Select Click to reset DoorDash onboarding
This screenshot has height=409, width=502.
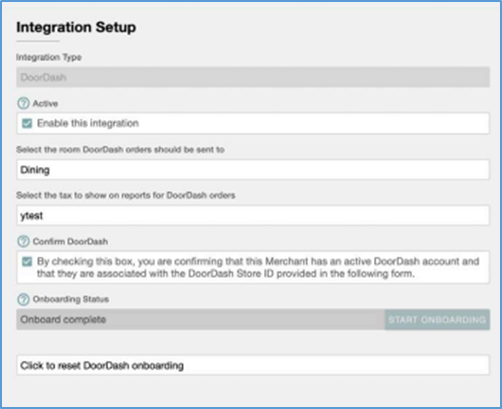pos(253,365)
